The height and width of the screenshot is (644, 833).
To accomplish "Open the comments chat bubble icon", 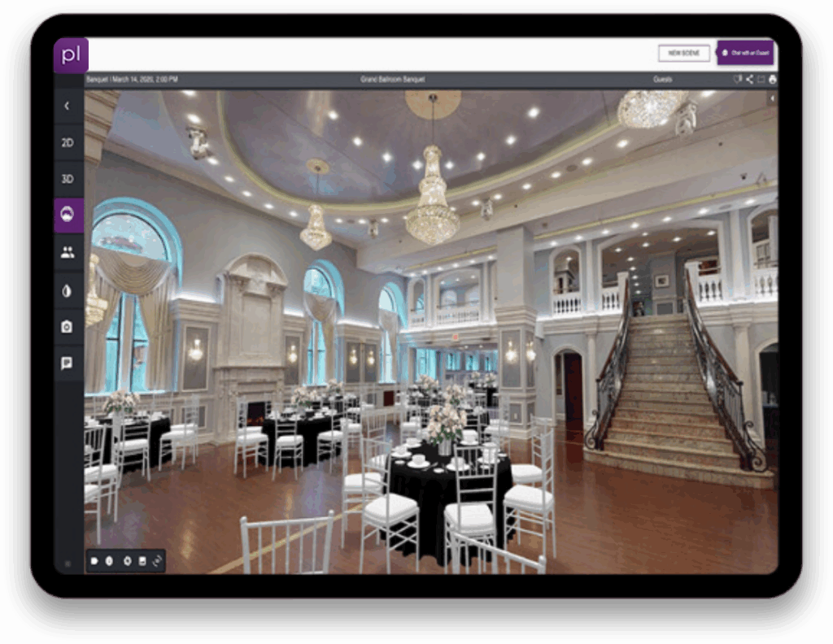I will pos(68,363).
